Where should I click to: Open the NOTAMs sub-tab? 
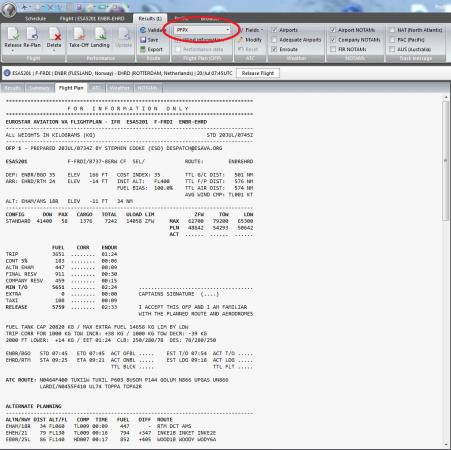coord(147,88)
